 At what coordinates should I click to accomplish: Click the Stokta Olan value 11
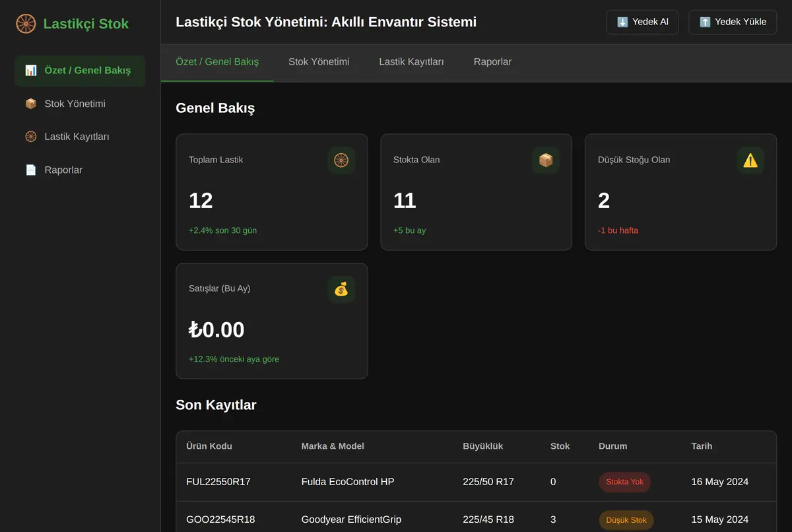point(405,201)
